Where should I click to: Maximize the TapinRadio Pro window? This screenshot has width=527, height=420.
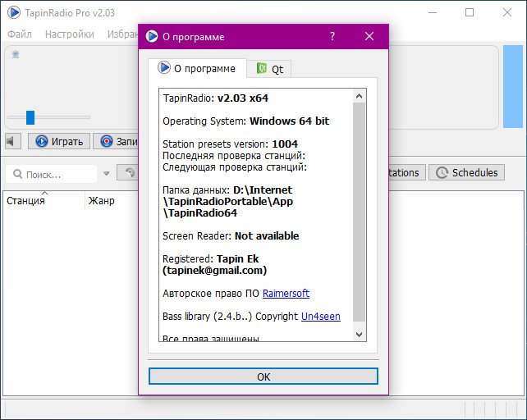[x=470, y=13]
